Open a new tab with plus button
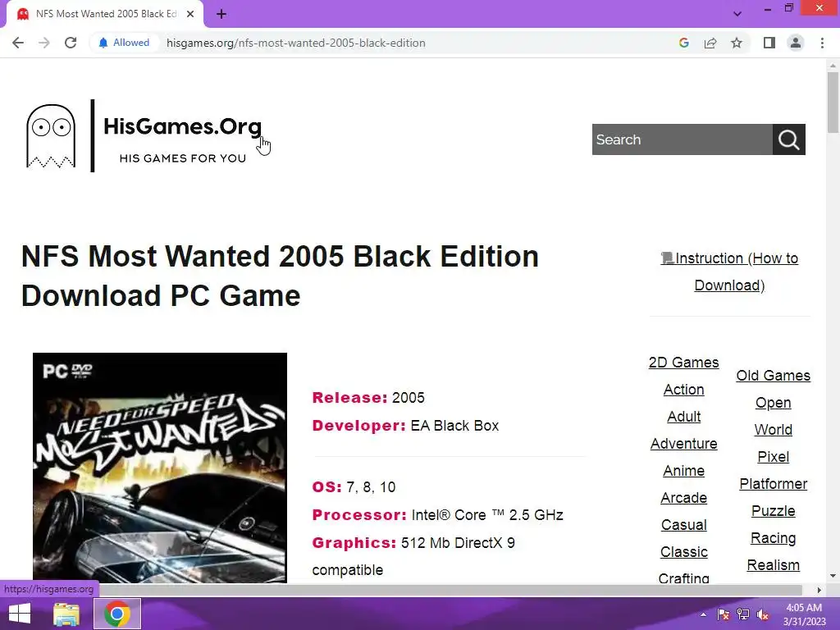Screen dimensions: 840x630 [x=221, y=14]
